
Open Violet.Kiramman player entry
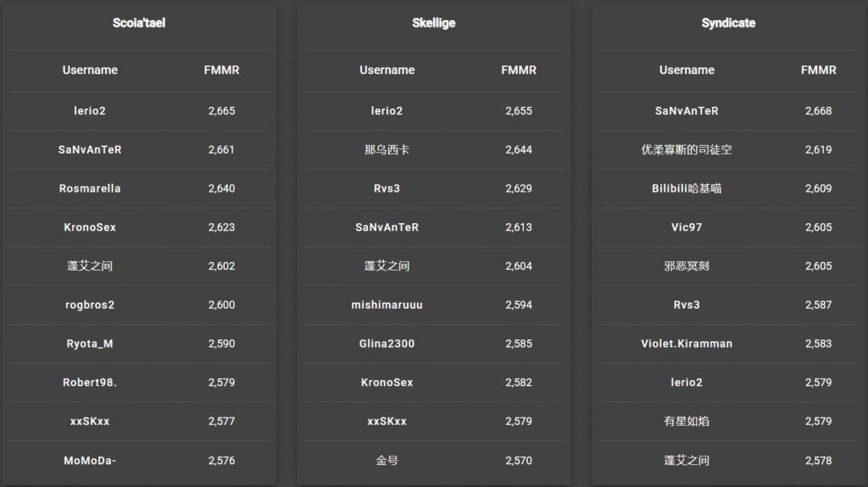pyautogui.click(x=687, y=344)
